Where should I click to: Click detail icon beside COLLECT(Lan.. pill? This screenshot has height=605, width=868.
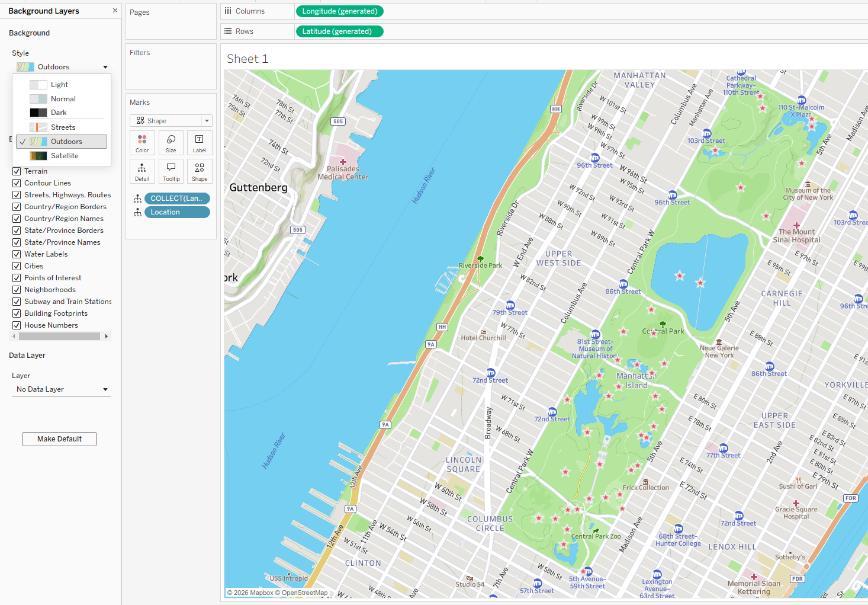(x=137, y=199)
